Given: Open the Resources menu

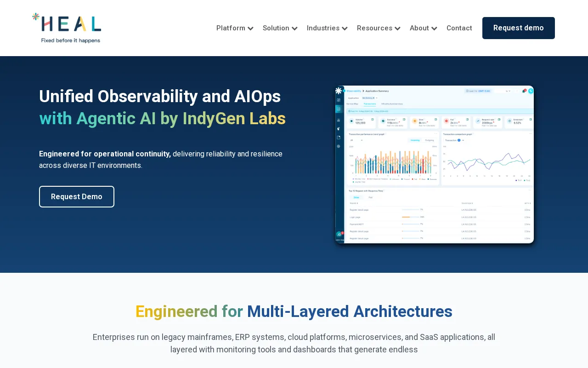Looking at the screenshot, I should click(374, 28).
